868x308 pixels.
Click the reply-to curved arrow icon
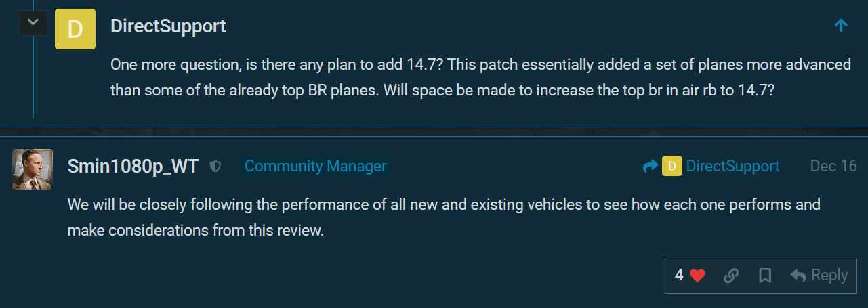(650, 167)
